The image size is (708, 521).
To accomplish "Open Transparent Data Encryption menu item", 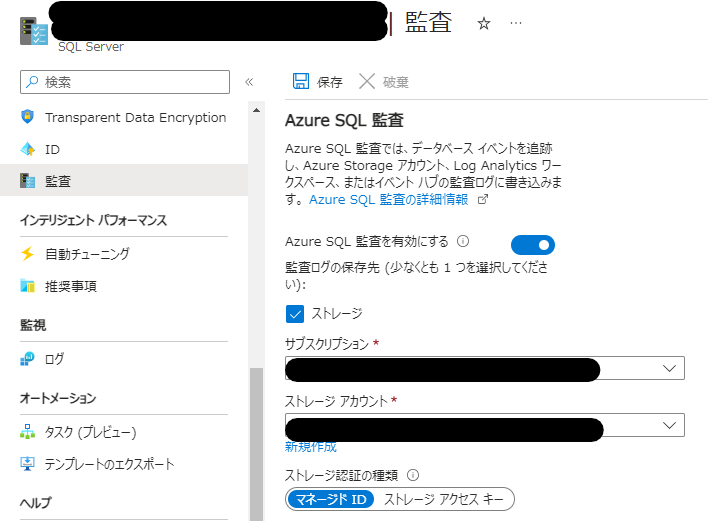I will coord(124,117).
